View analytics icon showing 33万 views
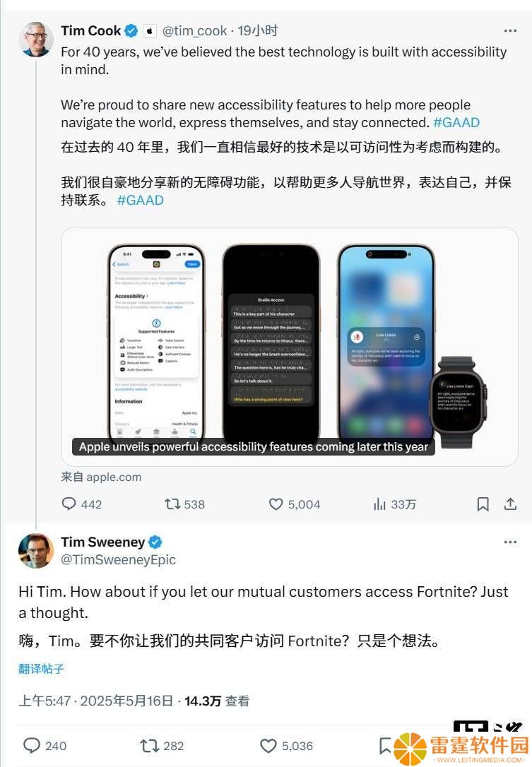The height and width of the screenshot is (767, 532). pos(380,504)
